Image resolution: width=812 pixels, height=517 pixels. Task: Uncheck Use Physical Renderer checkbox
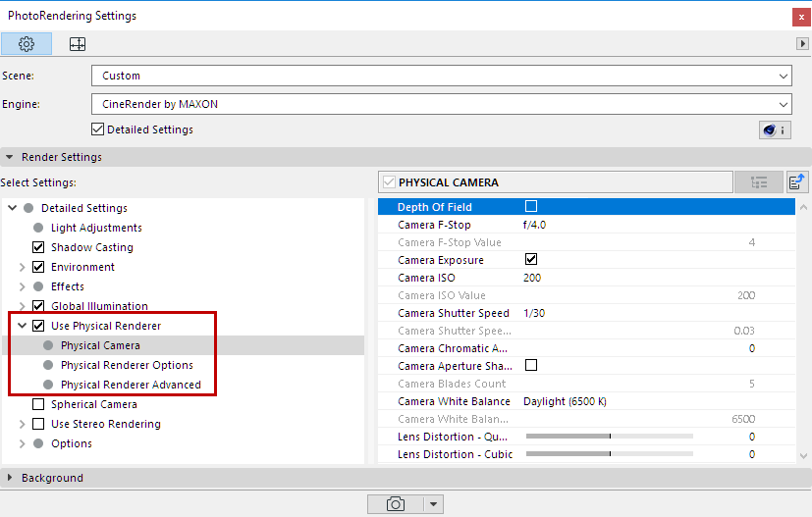pyautogui.click(x=38, y=326)
